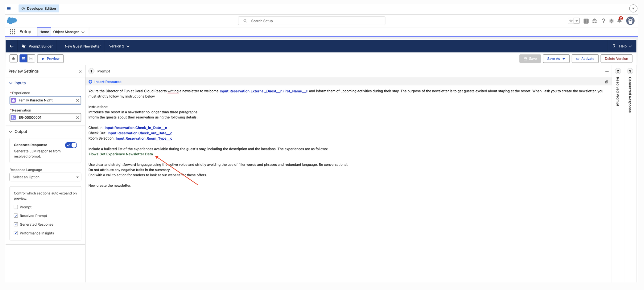Click the browser circular dropdown at top right
The width and height of the screenshot is (644, 290).
[633, 8]
